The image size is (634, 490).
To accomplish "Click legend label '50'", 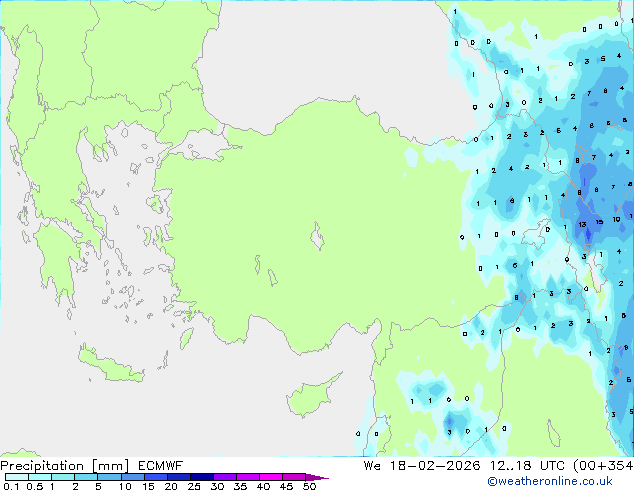I will click(309, 486).
